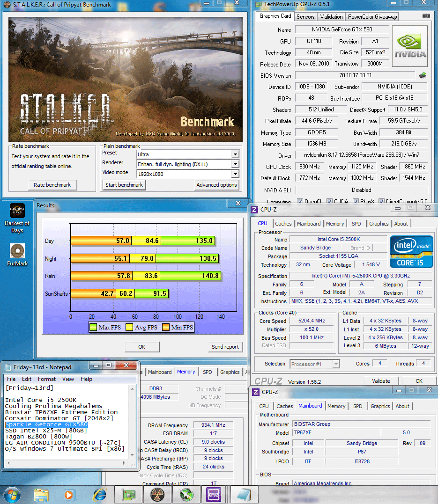Click the GPU-Z title bar icon
This screenshot has width=438, height=504.
[259, 4]
